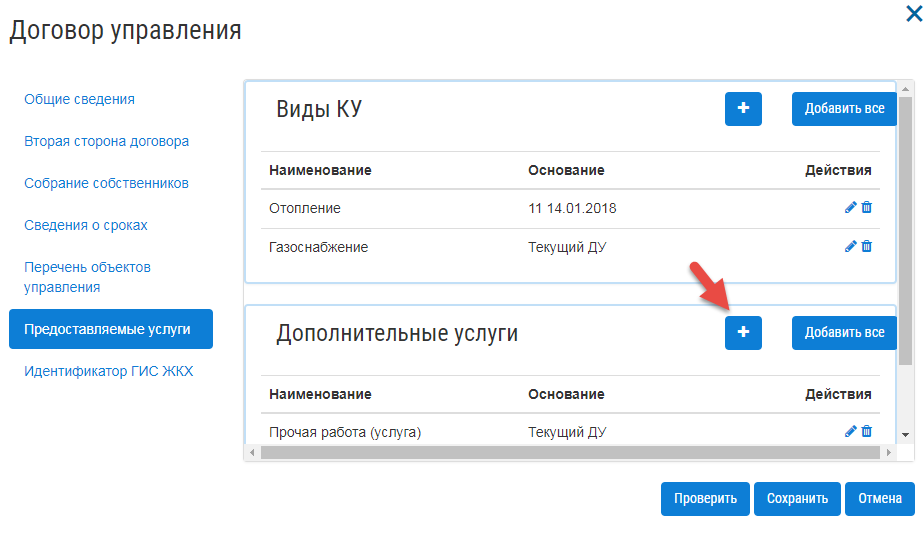This screenshot has width=924, height=533.
Task: Open the Общие сведения section
Action: click(x=80, y=99)
